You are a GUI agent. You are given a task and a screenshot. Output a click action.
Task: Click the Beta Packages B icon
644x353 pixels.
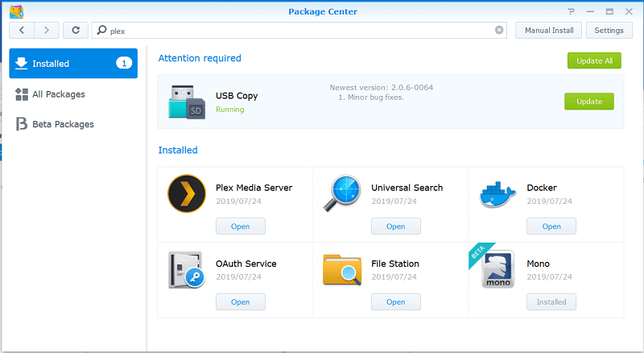(22, 124)
